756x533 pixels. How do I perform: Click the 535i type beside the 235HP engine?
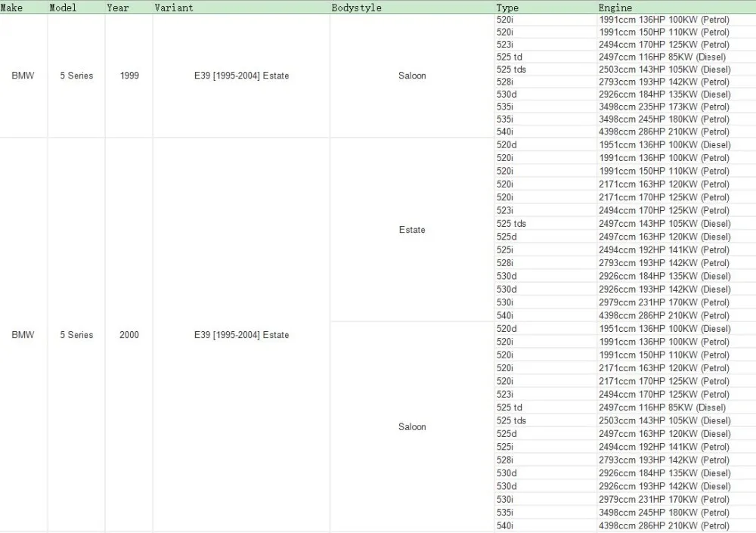[505, 107]
